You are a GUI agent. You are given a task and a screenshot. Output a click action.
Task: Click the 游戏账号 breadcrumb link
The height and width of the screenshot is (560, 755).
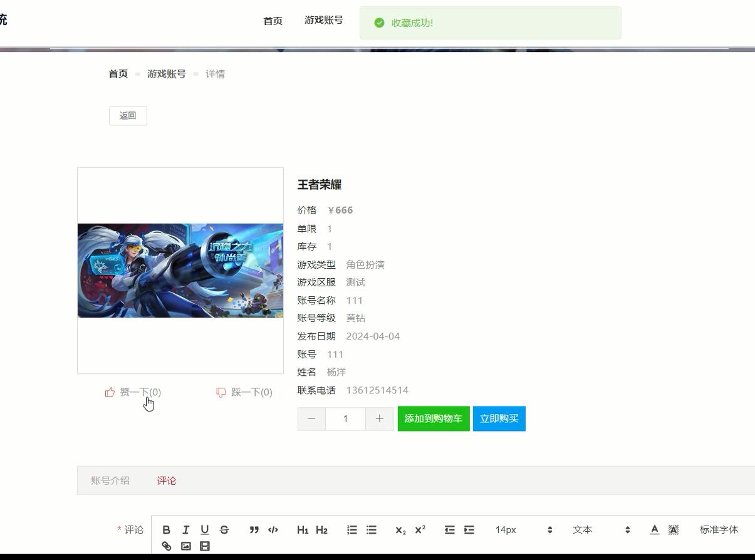pyautogui.click(x=167, y=74)
